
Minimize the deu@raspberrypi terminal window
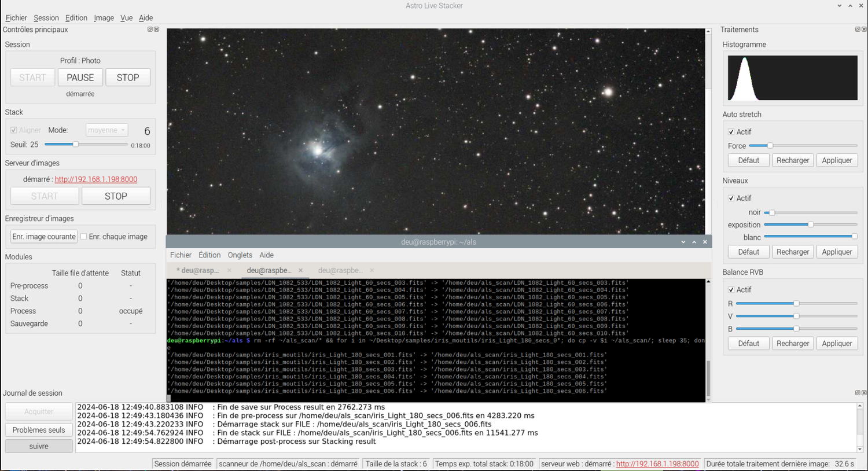point(683,242)
